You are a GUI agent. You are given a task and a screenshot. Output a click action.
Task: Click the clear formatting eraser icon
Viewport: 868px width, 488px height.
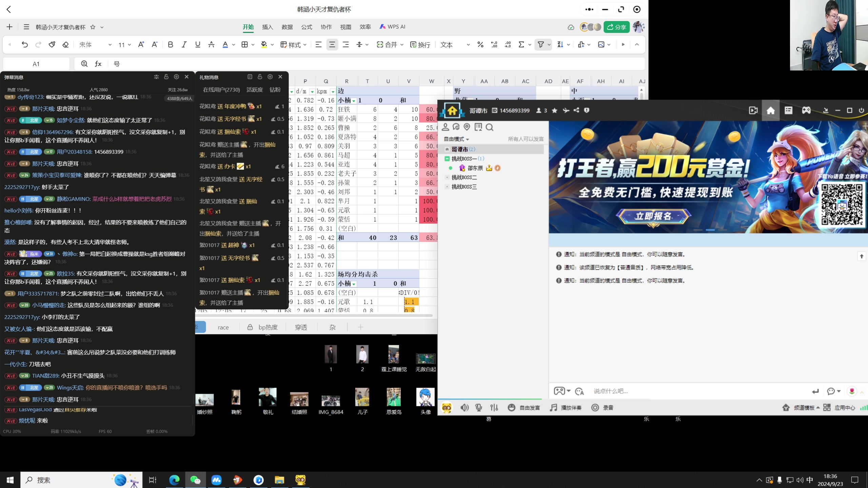[x=65, y=44]
